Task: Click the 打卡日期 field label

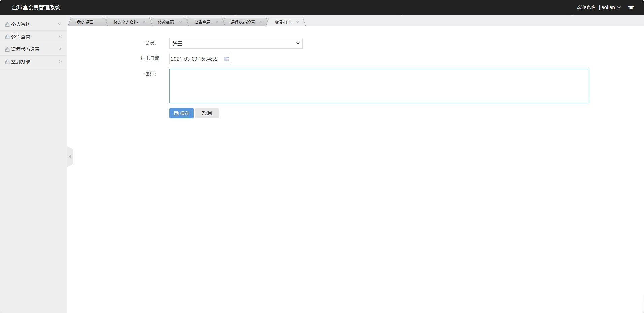Action: click(x=150, y=58)
